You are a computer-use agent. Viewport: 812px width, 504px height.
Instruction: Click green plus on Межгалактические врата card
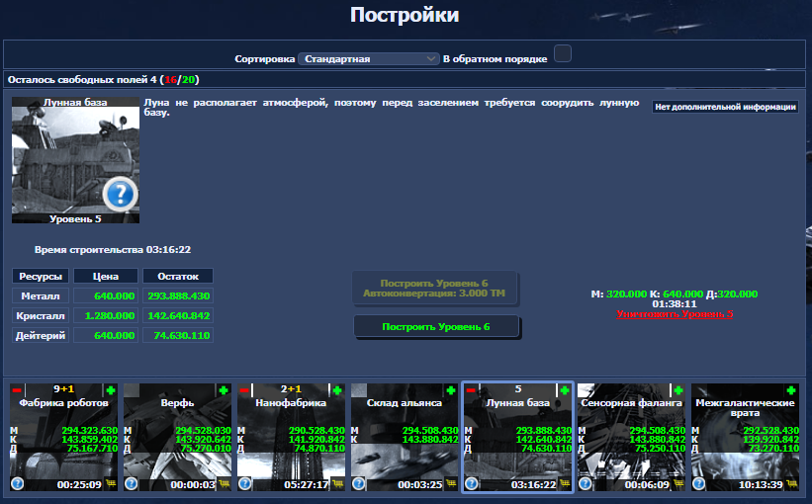pos(792,390)
